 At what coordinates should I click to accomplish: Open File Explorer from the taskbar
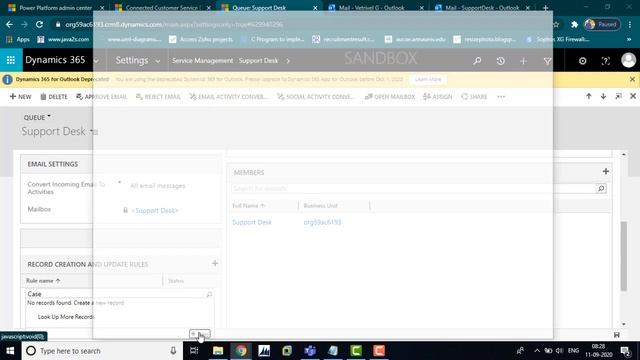coord(218,351)
